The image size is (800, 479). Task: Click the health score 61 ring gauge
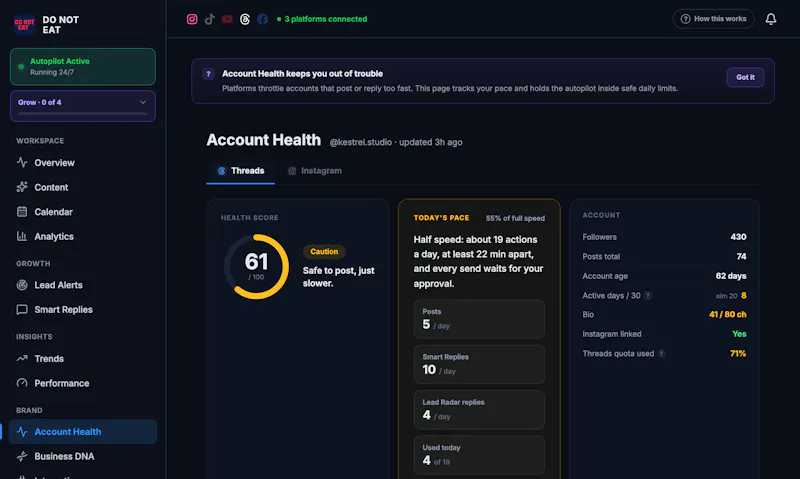(256, 266)
